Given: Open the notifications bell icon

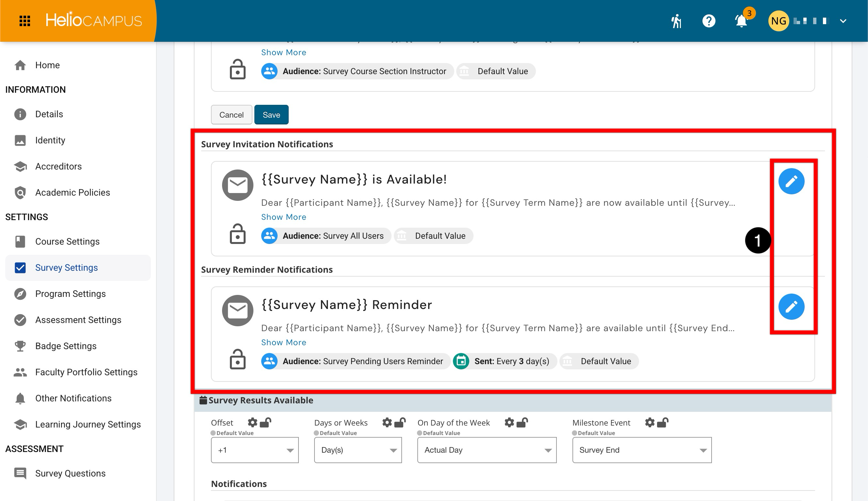Looking at the screenshot, I should pos(741,21).
